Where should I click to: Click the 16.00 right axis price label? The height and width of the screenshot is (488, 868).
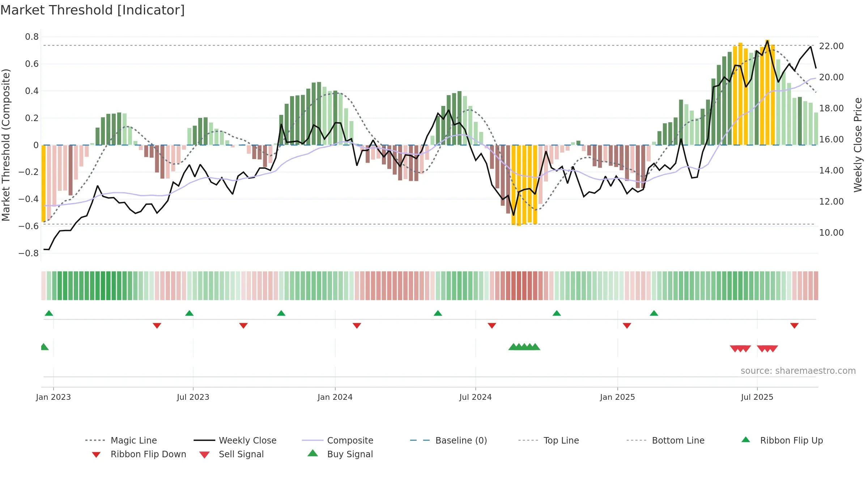831,140
